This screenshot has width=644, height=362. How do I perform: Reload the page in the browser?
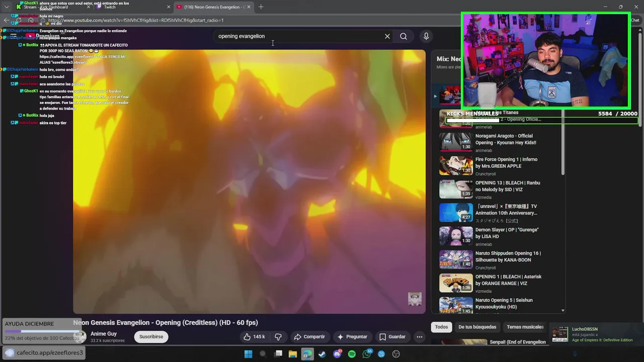tap(19, 20)
